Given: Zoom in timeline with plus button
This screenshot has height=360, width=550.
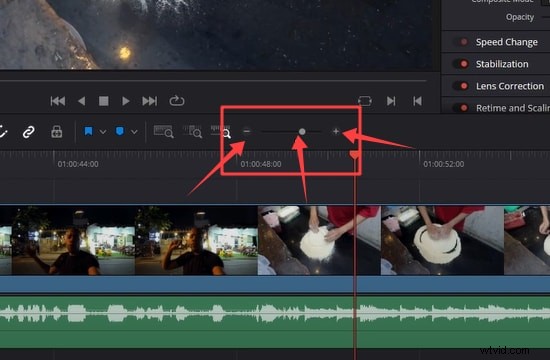Looking at the screenshot, I should click(x=336, y=131).
